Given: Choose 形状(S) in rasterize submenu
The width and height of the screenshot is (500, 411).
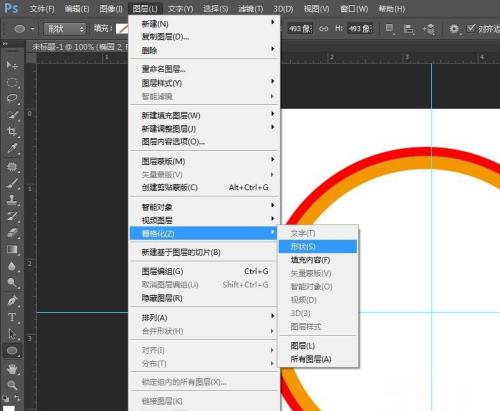Looking at the screenshot, I should pyautogui.click(x=318, y=247).
